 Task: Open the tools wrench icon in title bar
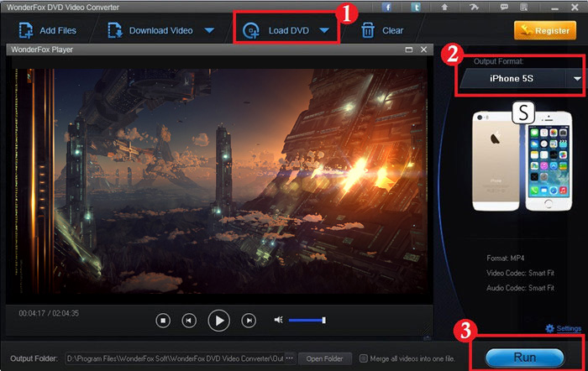[x=474, y=7]
